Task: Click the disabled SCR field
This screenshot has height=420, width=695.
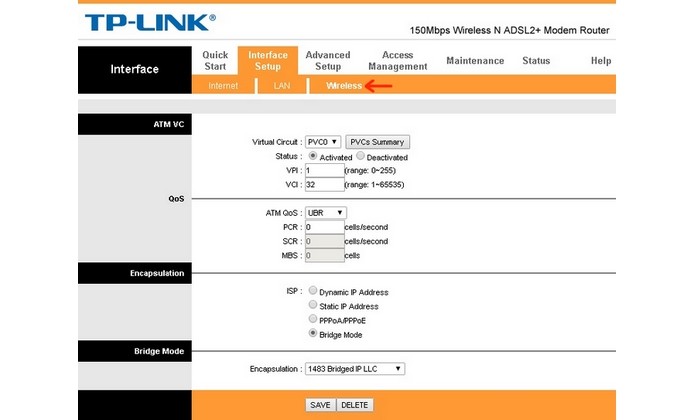Action: pyautogui.click(x=324, y=241)
